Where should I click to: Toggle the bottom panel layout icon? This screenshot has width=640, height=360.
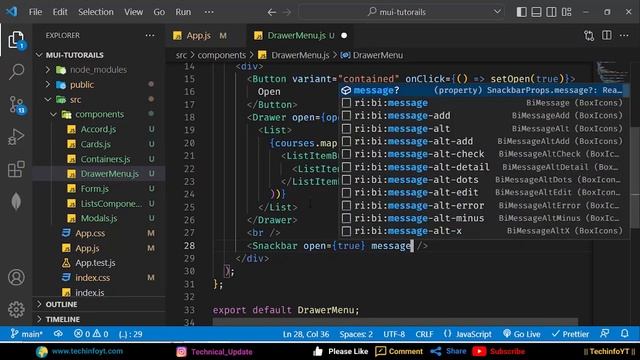click(x=536, y=12)
